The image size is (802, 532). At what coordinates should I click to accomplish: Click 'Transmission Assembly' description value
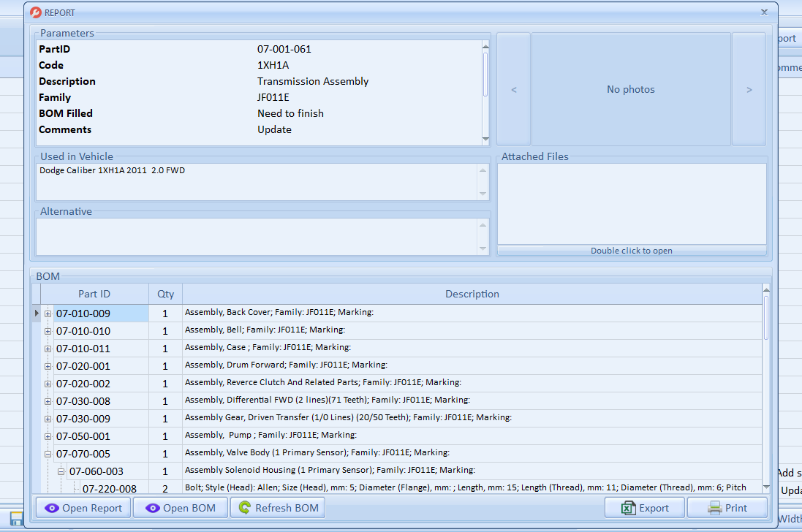312,81
